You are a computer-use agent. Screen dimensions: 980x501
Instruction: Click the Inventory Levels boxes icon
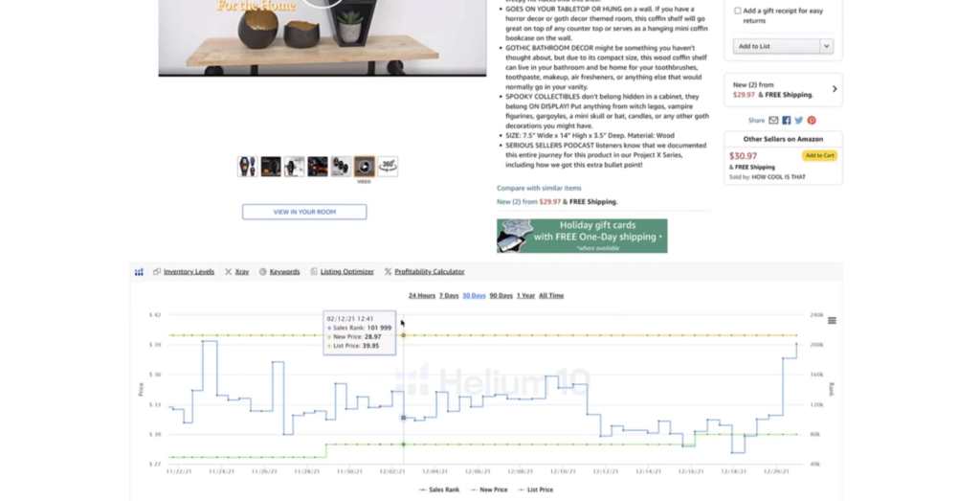click(x=157, y=271)
